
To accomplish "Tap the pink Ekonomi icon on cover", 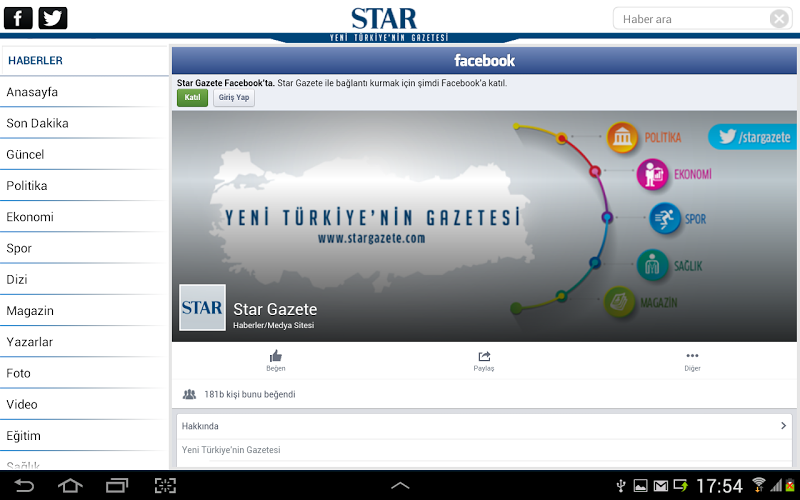I will pos(653,174).
